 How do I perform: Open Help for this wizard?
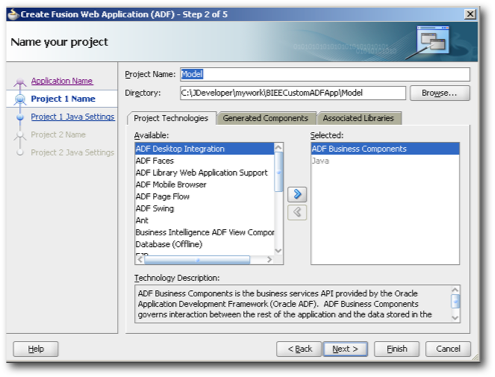click(x=36, y=349)
